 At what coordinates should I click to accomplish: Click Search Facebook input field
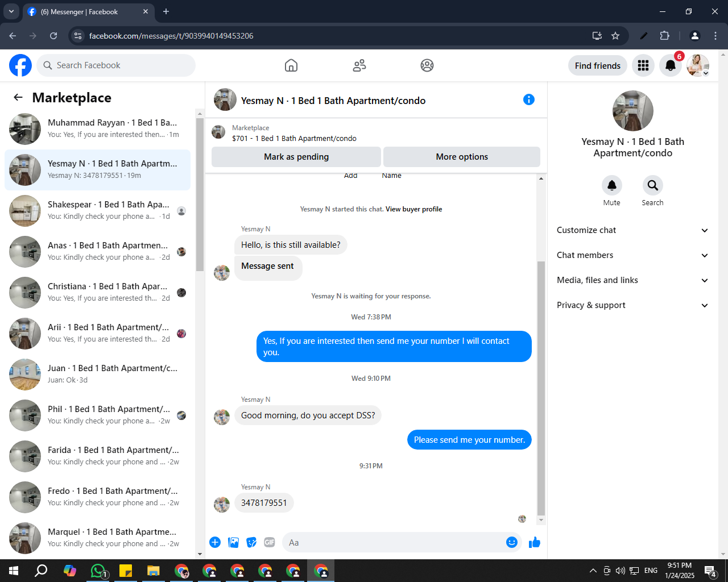pos(116,65)
